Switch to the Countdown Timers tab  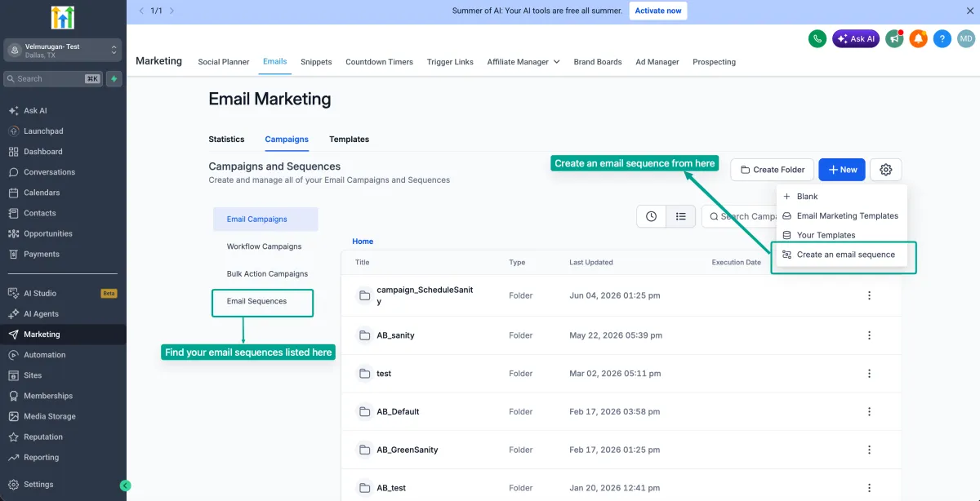[379, 62]
